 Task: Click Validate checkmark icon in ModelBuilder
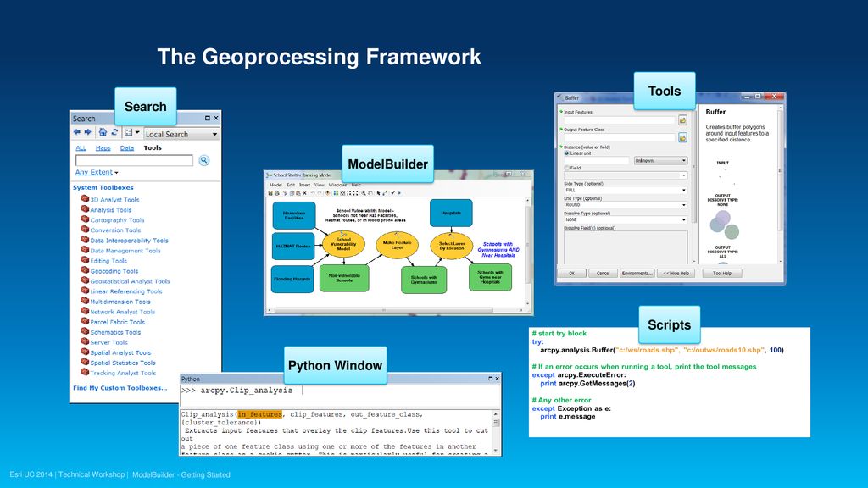(392, 193)
